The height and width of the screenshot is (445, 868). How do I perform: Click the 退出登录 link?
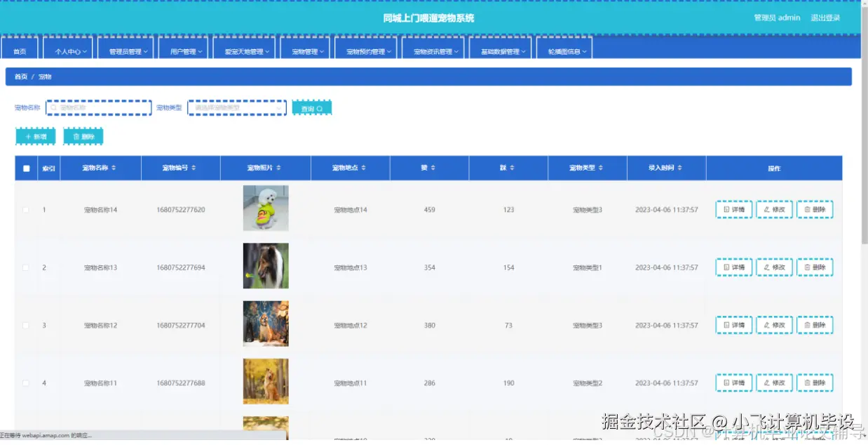point(827,18)
